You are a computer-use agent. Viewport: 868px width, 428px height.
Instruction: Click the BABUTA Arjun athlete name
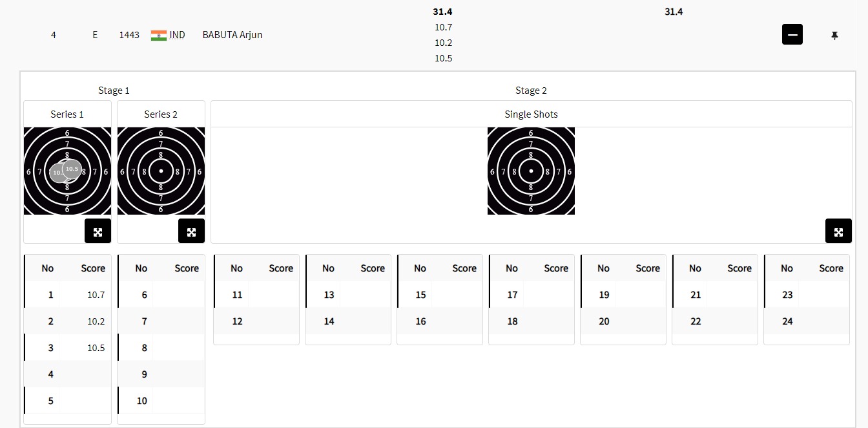[x=232, y=35]
